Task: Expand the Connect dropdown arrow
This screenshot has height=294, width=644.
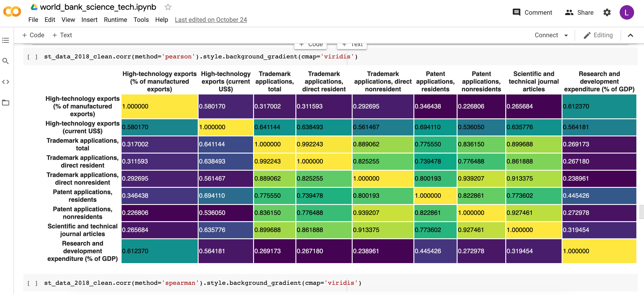Action: pyautogui.click(x=566, y=35)
